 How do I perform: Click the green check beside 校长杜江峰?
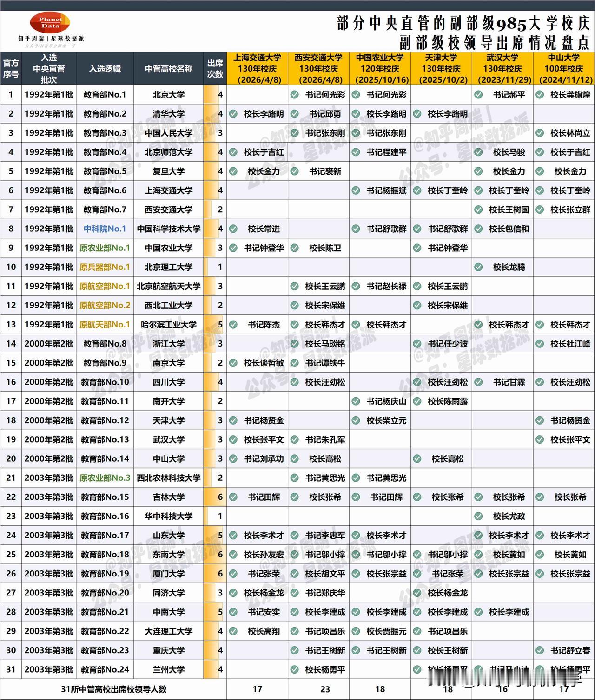tap(540, 344)
